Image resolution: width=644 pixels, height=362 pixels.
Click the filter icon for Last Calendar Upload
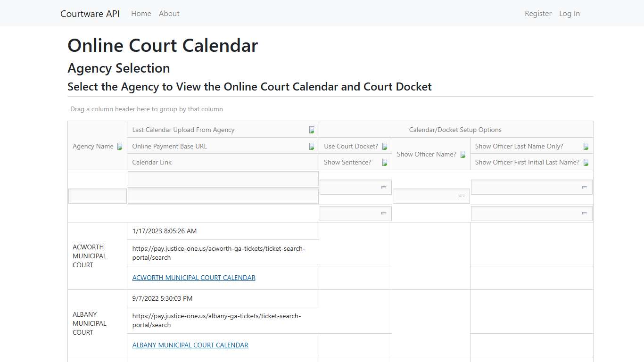click(311, 129)
